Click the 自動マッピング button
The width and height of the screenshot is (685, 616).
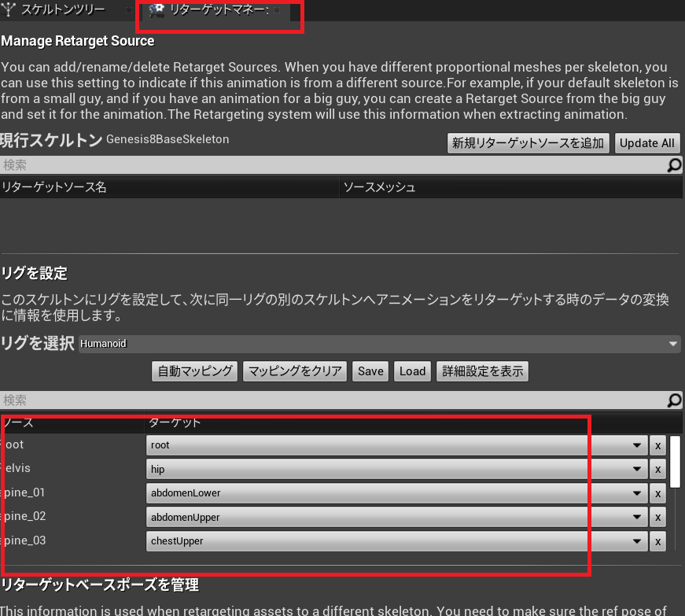coord(195,371)
